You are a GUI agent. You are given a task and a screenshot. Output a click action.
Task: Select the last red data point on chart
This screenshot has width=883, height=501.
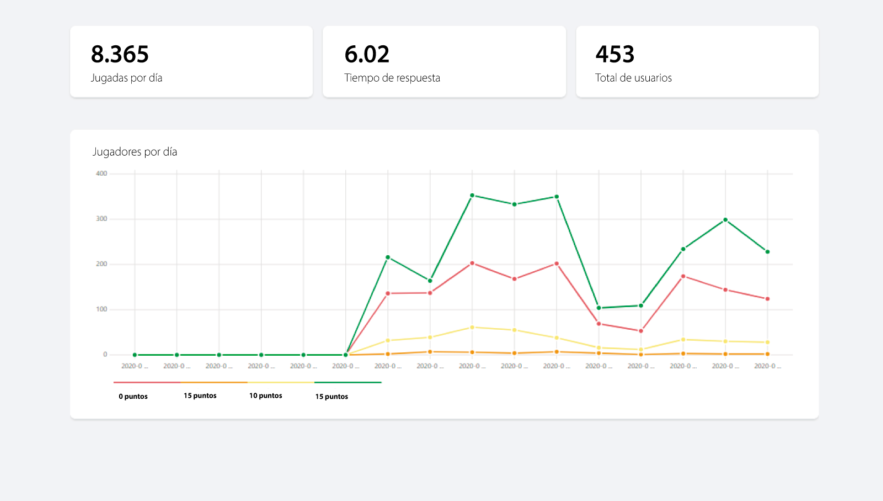coord(767,299)
